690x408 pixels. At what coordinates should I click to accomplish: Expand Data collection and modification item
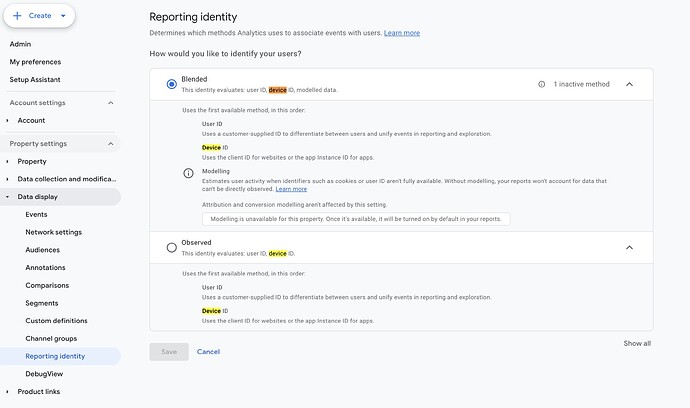tap(9, 179)
